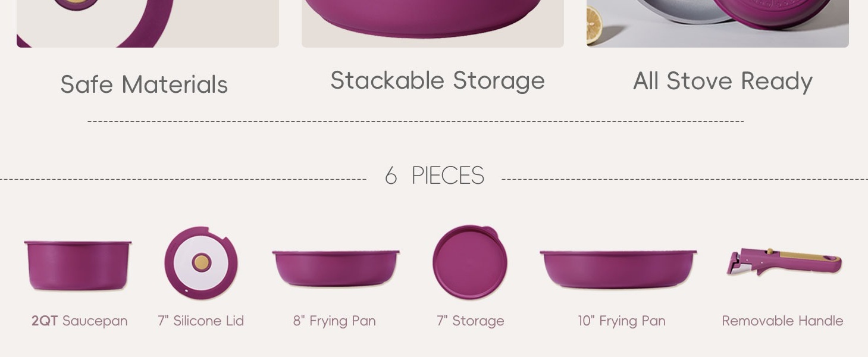Viewport: 868px width, 357px height.
Task: Open the Stackable Storage feature photo
Action: click(433, 23)
